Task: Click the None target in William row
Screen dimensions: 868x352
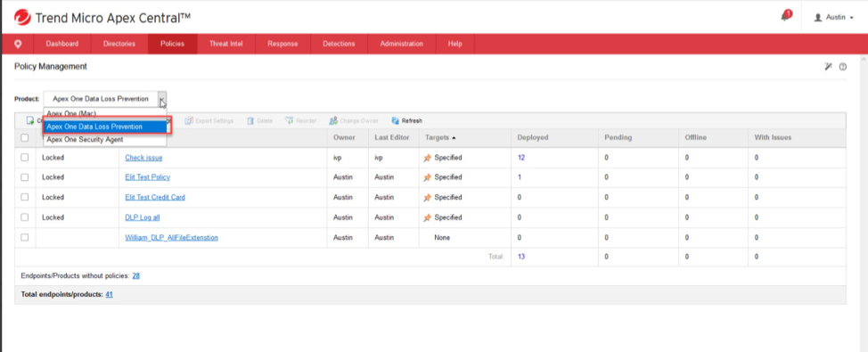Action: [442, 237]
